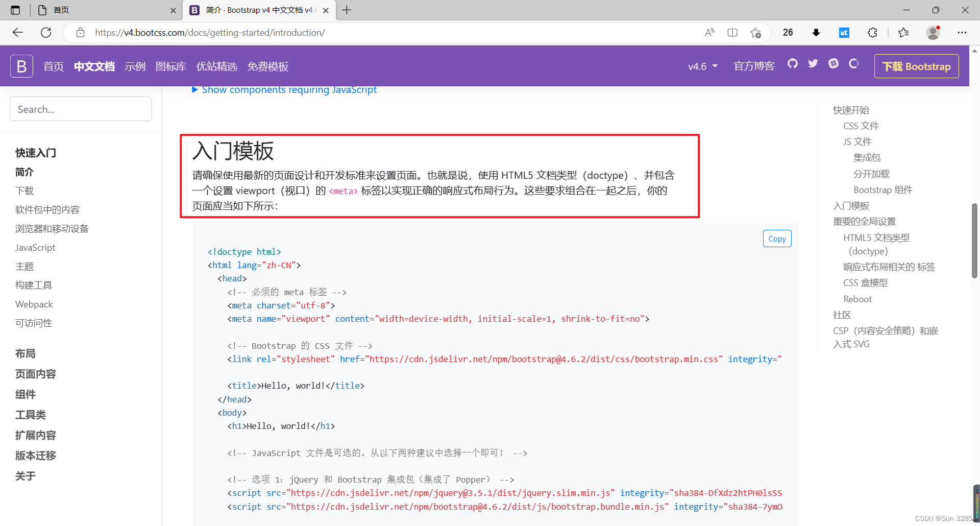The height and width of the screenshot is (526, 980).
Task: Open the 优站精选 navbar item
Action: click(217, 66)
